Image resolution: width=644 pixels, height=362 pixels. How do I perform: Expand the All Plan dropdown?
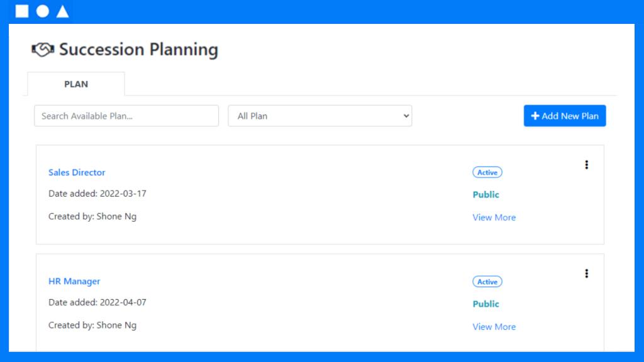tap(320, 116)
